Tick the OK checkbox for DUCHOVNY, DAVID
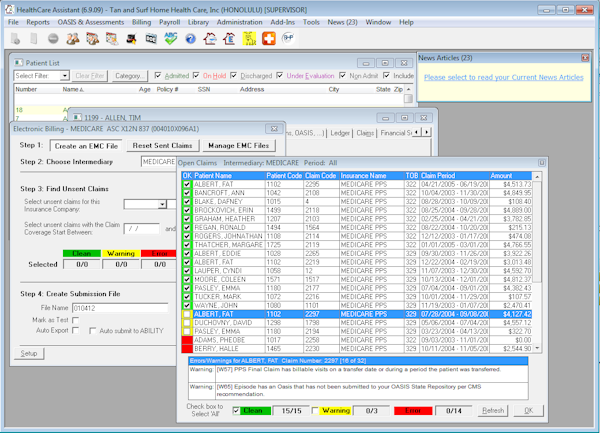Screen dimensions: 600x433 187,323
